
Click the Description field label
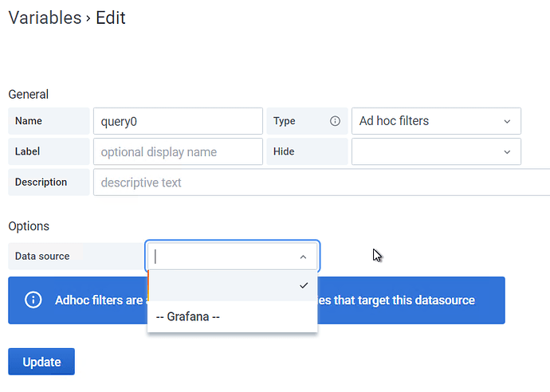pyautogui.click(x=41, y=182)
